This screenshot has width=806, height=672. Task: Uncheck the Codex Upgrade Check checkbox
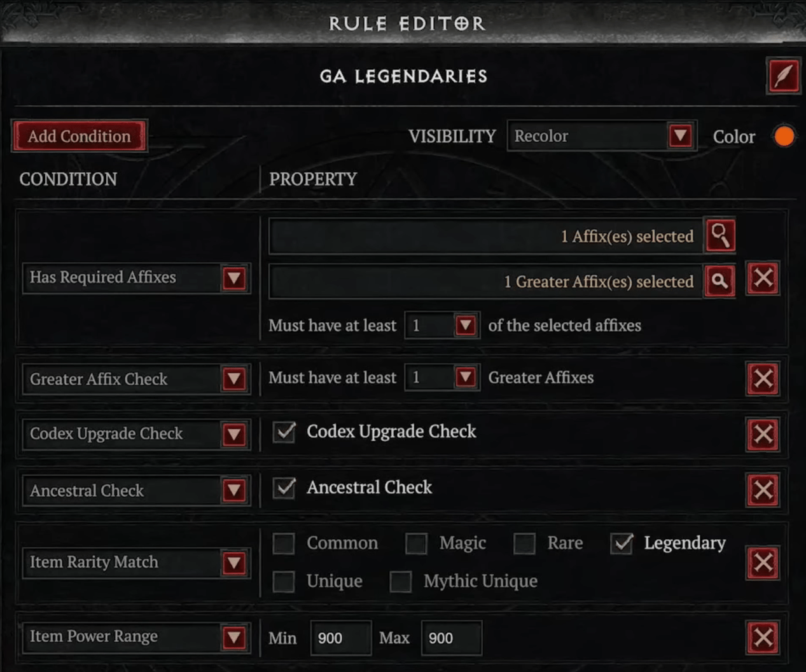click(x=284, y=432)
